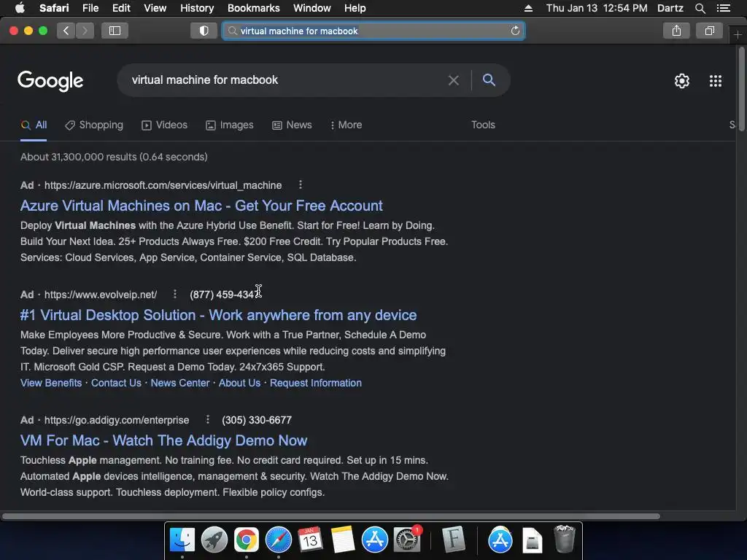Open Azure Virtual Machines on Mac link
The image size is (747, 560).
click(x=201, y=206)
